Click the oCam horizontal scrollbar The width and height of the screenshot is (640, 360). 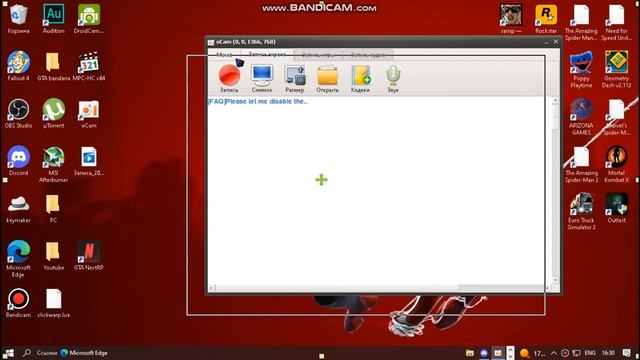[x=380, y=288]
